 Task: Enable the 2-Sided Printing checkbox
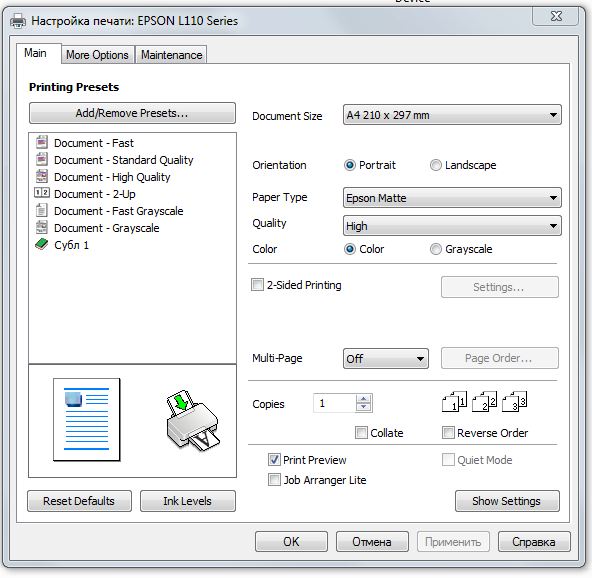pos(257,284)
